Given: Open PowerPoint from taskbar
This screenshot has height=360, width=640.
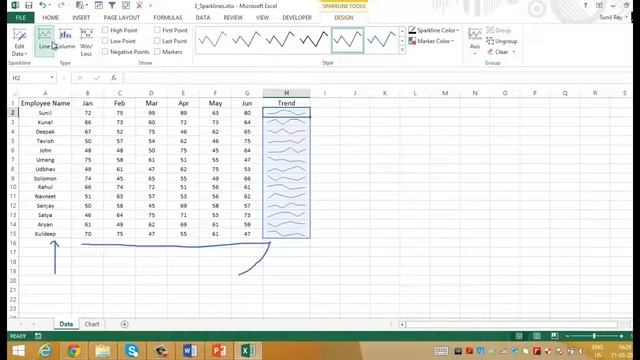Looking at the screenshot, I should 219,351.
